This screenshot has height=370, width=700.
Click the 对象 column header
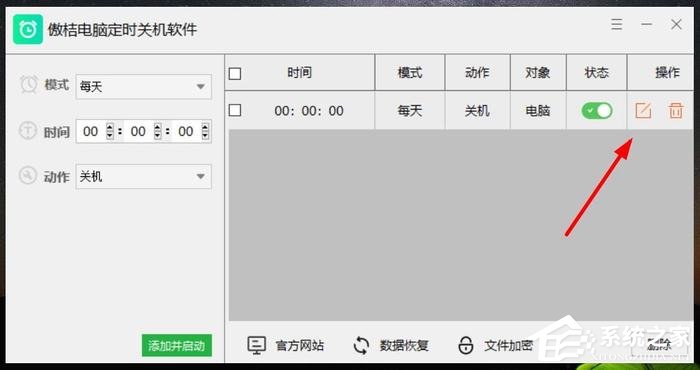coord(538,73)
